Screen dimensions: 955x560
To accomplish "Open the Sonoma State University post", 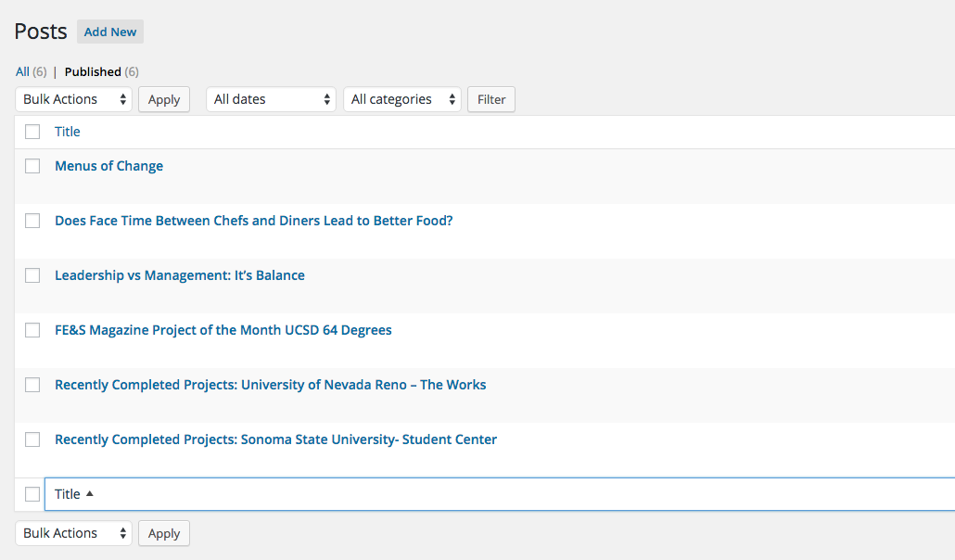I will 275,439.
